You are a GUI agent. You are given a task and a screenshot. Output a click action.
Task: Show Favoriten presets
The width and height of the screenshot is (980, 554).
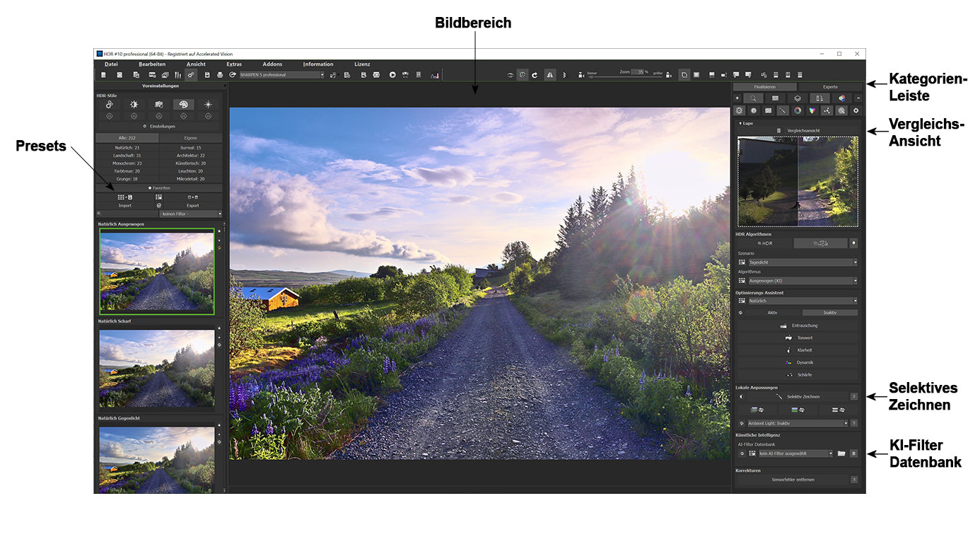pos(158,187)
